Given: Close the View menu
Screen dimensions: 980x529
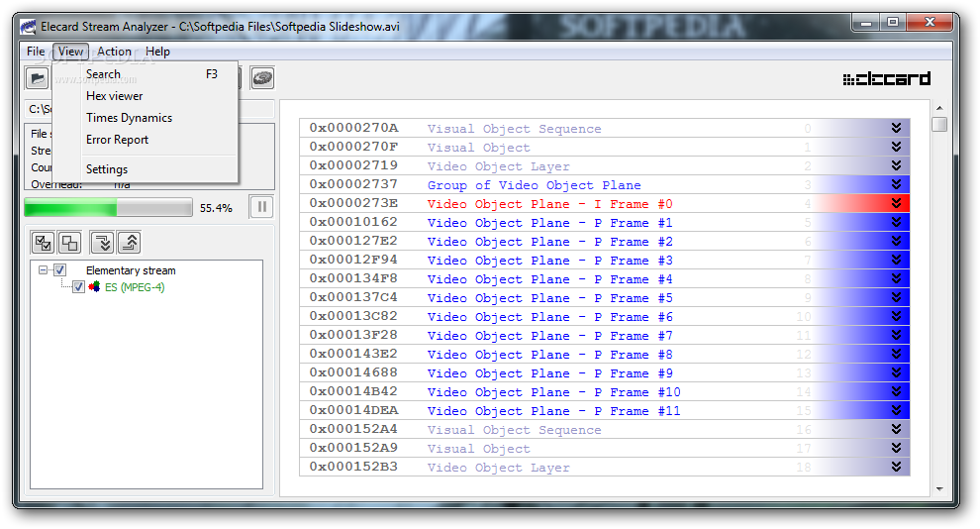Looking at the screenshot, I should (x=70, y=52).
